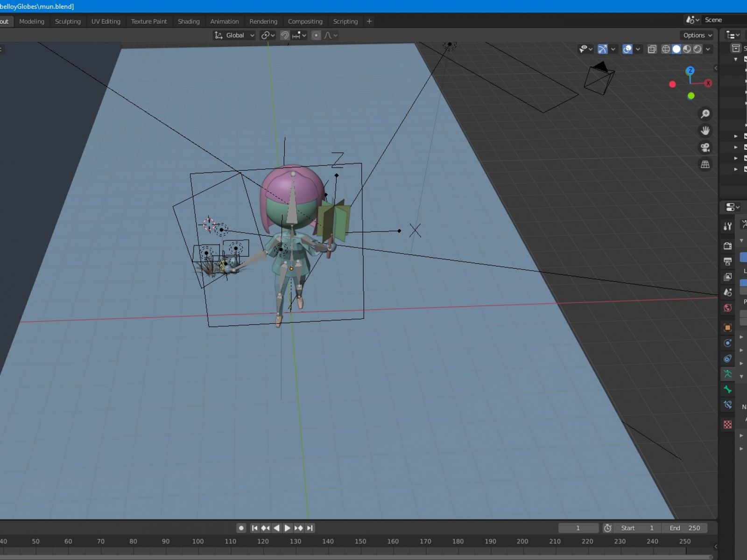Open Global transform orientation dropdown

click(x=234, y=35)
